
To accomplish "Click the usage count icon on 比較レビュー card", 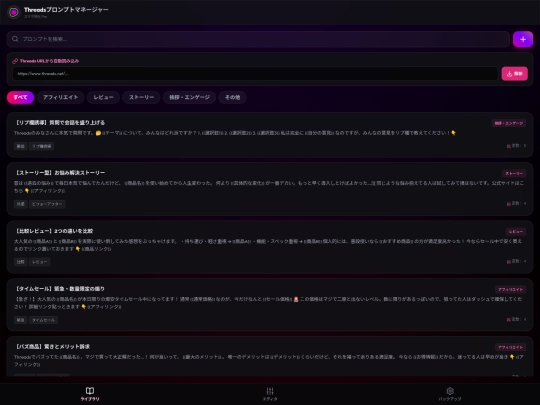I will coord(508,262).
